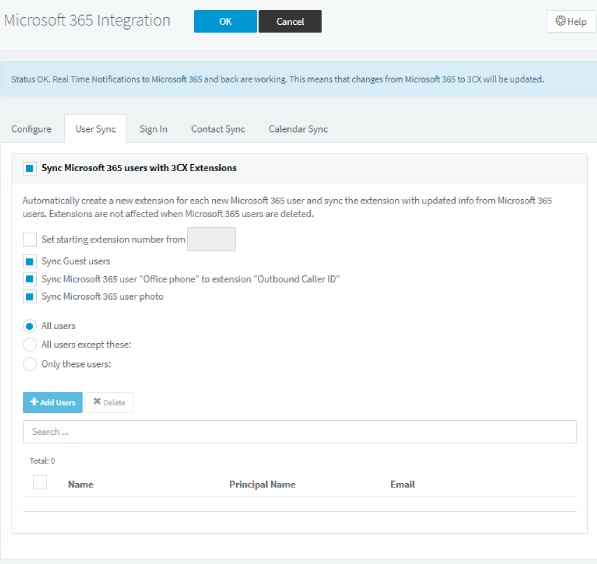Open the Sign In tab
Image resolution: width=597 pixels, height=564 pixels.
(153, 129)
